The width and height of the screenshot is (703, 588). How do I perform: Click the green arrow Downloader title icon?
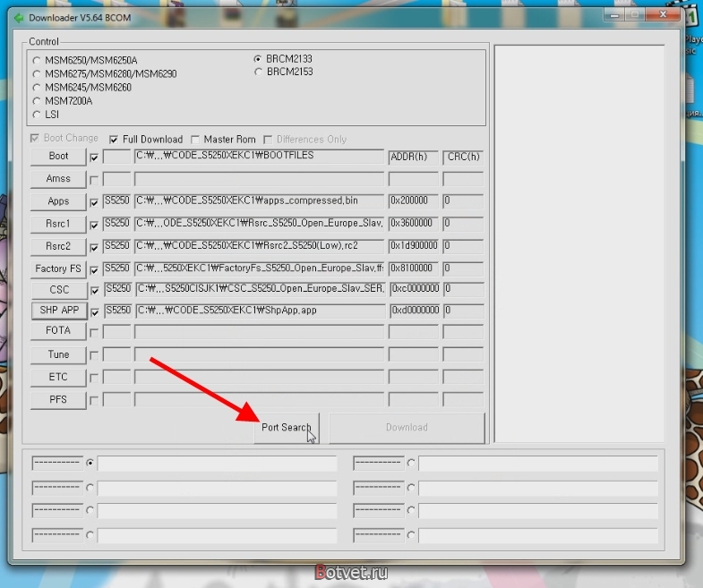click(19, 18)
